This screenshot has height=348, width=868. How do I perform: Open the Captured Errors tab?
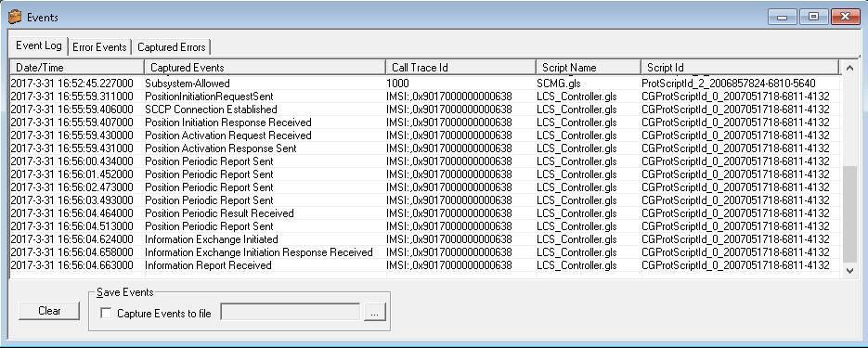pos(172,47)
